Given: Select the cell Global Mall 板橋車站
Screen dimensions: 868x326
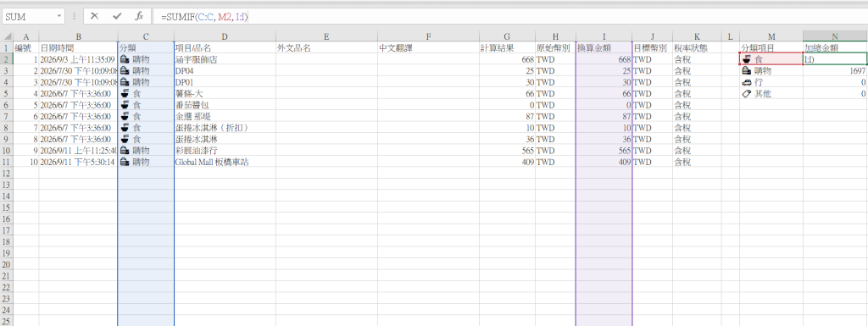Looking at the screenshot, I should click(x=225, y=162).
